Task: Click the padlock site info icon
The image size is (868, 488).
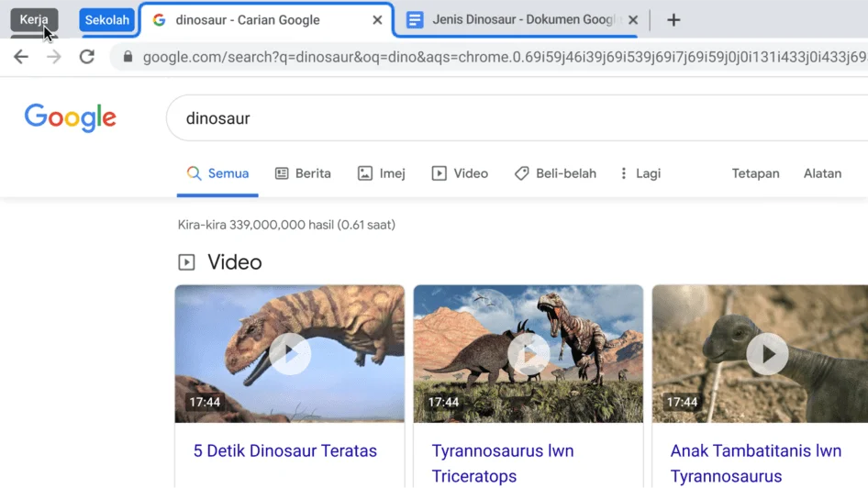Action: coord(128,57)
